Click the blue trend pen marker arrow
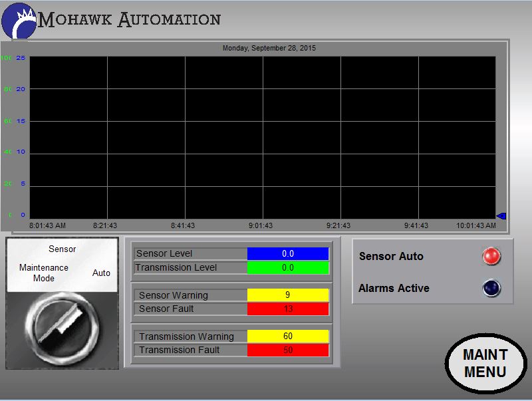The image size is (532, 401). click(501, 215)
